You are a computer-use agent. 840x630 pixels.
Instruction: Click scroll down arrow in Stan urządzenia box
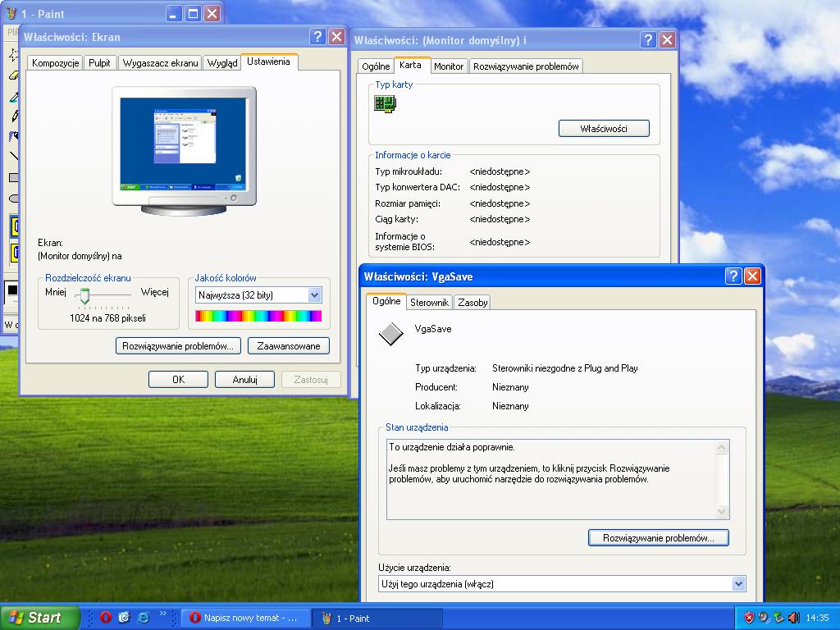tap(722, 512)
